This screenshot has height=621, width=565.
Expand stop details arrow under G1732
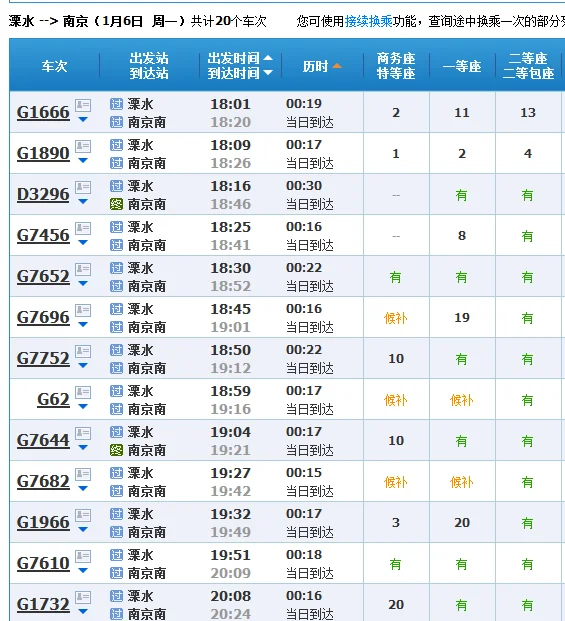83,611
